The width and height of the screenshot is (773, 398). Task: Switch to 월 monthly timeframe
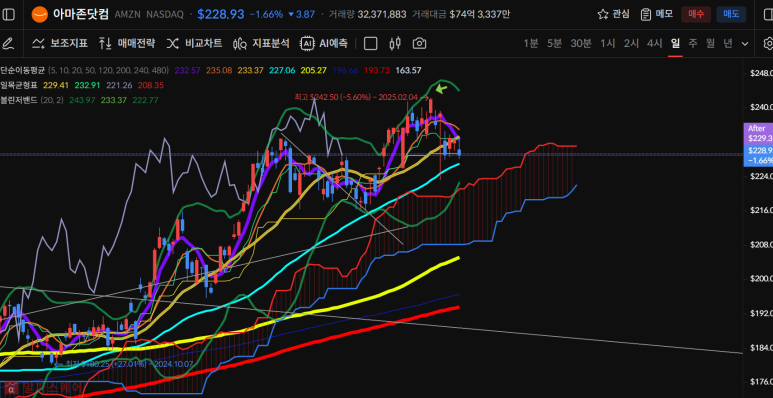tap(710, 43)
